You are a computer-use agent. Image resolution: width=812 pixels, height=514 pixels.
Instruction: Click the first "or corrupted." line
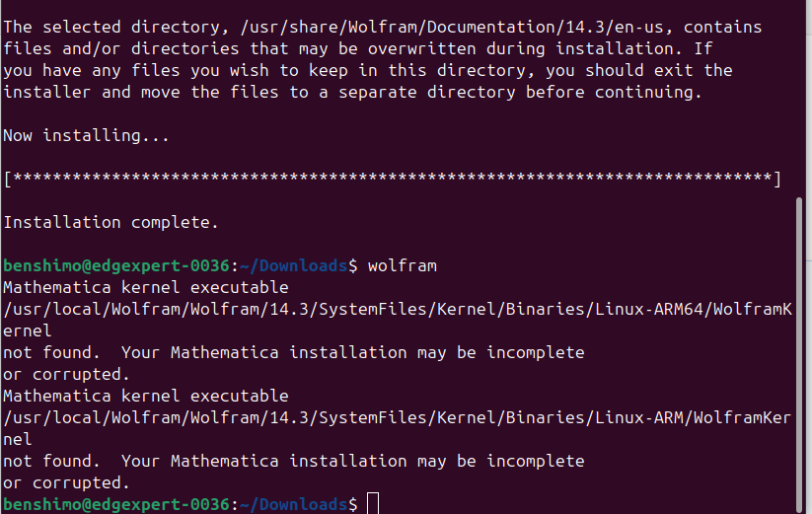66,374
